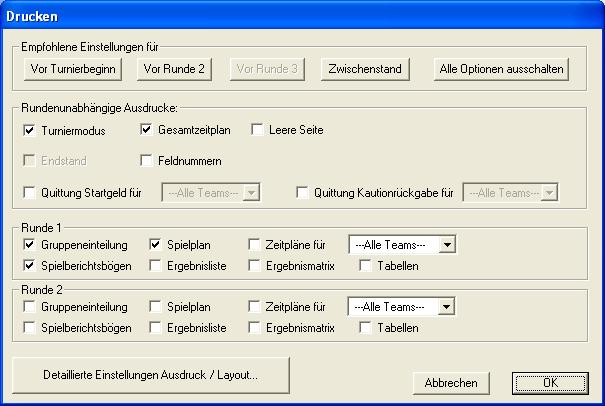Tick the Feldnummern checkbox
The image size is (605, 406).
[x=147, y=160]
